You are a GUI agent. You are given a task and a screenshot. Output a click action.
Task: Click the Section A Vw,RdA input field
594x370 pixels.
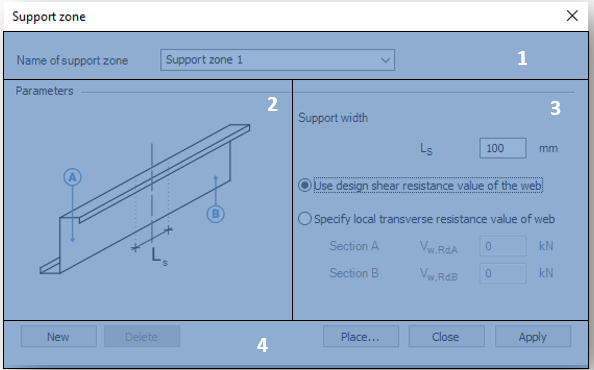click(503, 246)
